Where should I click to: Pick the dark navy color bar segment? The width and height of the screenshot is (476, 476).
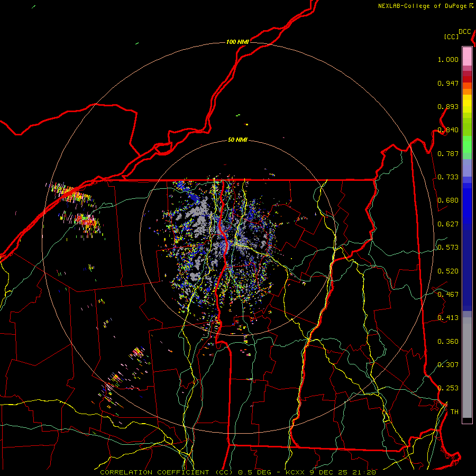[x=467, y=270]
